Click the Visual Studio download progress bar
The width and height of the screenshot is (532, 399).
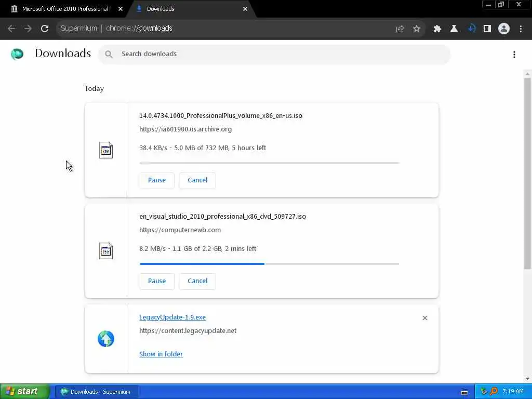(269, 263)
